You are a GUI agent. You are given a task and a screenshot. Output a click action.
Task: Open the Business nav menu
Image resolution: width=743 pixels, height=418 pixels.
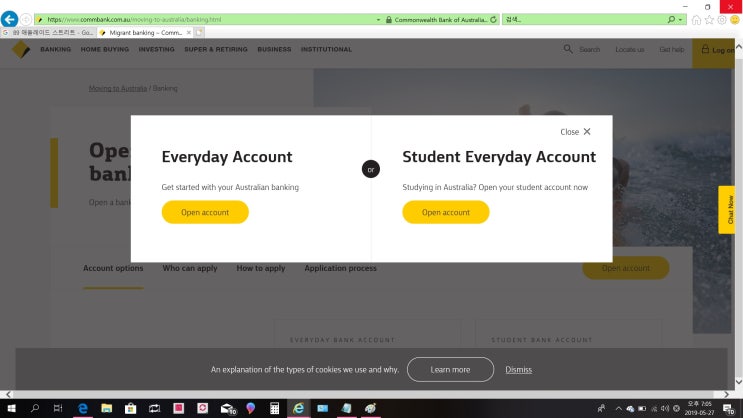tap(274, 49)
